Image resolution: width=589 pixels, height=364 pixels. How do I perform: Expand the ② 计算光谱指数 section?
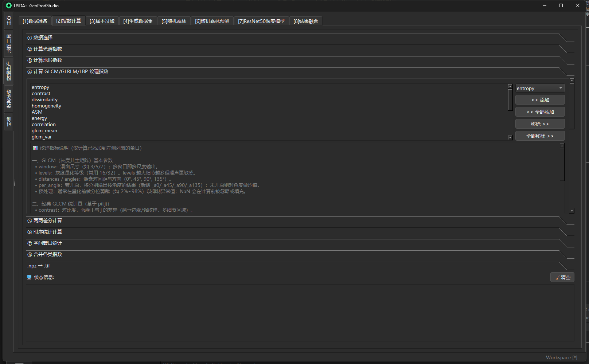(x=47, y=49)
